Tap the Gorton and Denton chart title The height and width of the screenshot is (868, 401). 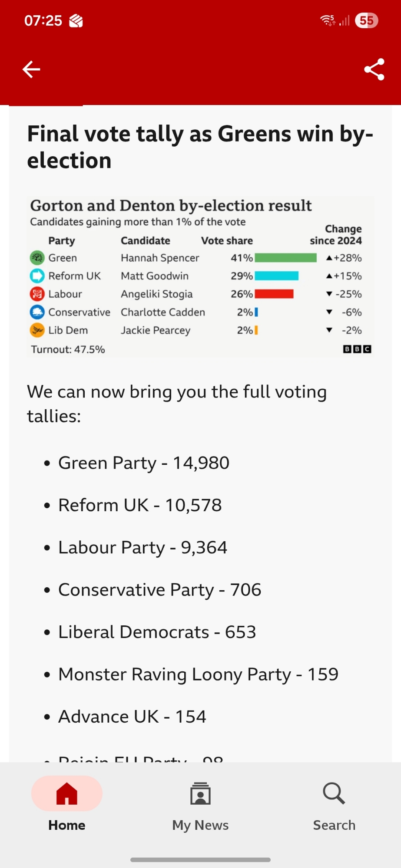[x=171, y=205]
